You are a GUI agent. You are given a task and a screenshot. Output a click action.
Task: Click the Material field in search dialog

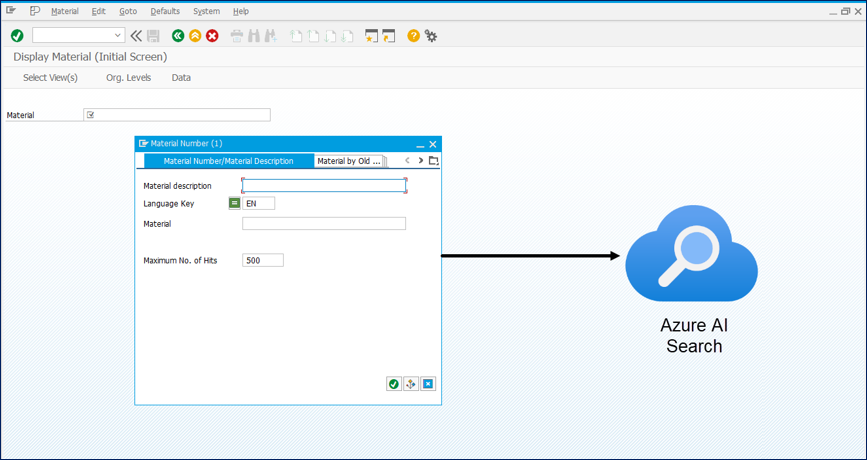pos(324,223)
